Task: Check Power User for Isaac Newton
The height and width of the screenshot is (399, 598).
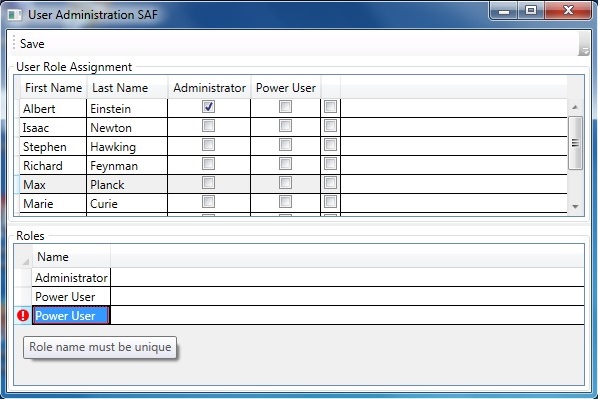Action: (x=285, y=125)
